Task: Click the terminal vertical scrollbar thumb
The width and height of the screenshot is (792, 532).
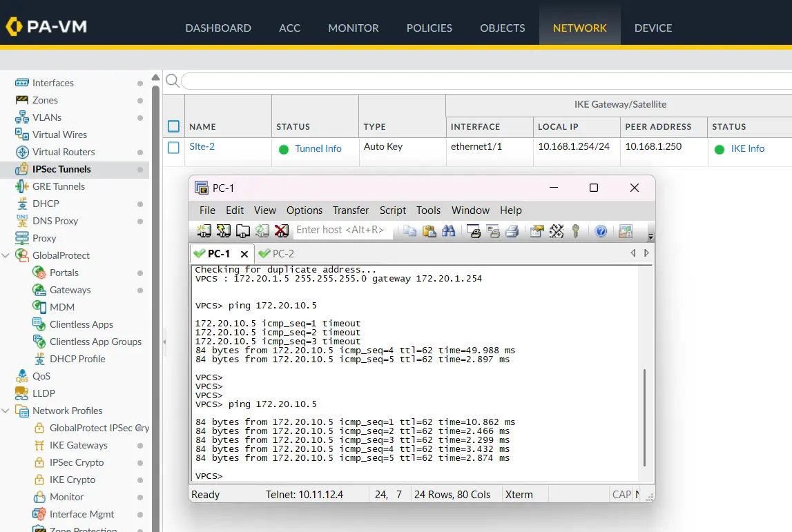Action: click(x=644, y=418)
